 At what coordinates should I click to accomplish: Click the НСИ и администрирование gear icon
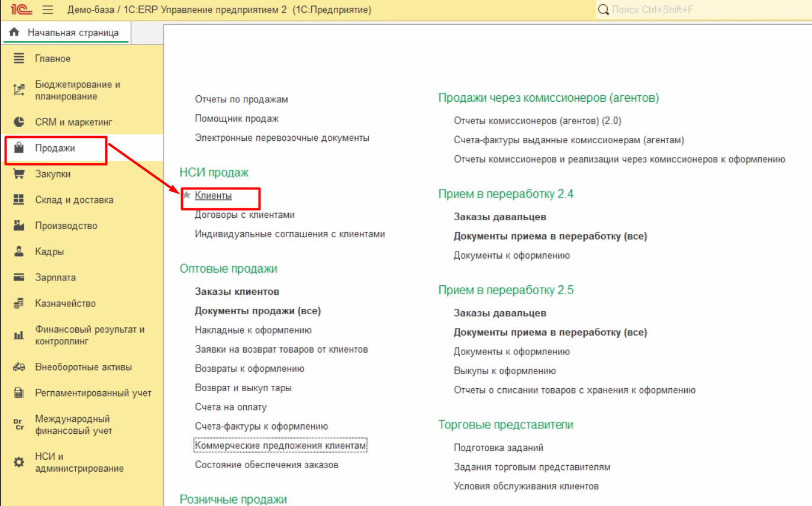[x=19, y=462]
